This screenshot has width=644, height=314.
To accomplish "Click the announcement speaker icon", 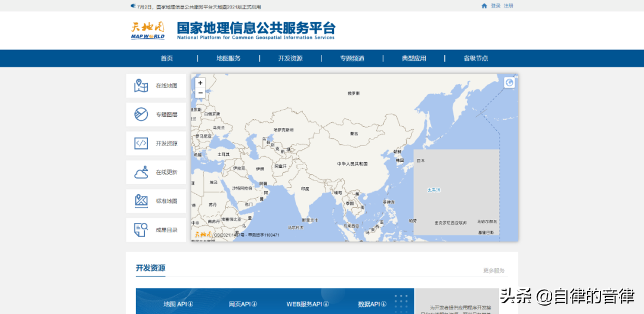I will [x=133, y=6].
